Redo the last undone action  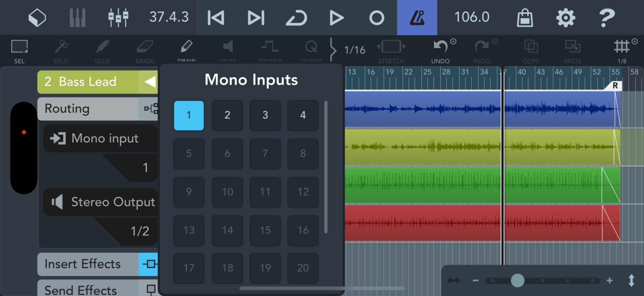482,52
